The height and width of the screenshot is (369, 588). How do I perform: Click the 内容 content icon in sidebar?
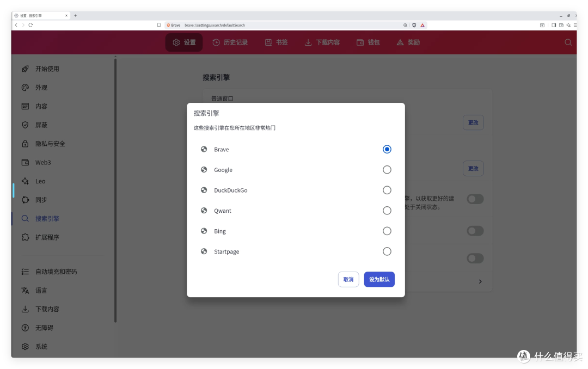pyautogui.click(x=25, y=106)
